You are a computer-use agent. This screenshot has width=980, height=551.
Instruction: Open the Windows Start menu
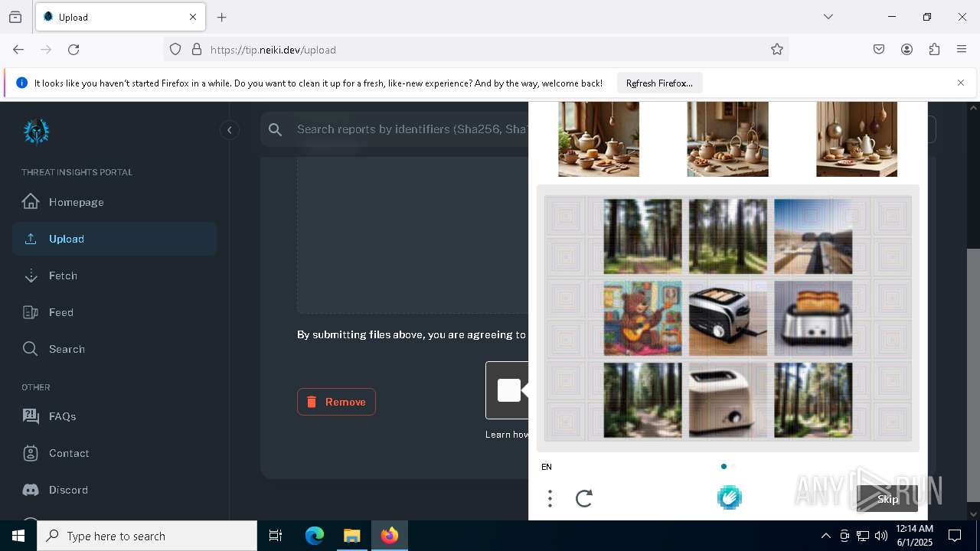click(18, 536)
